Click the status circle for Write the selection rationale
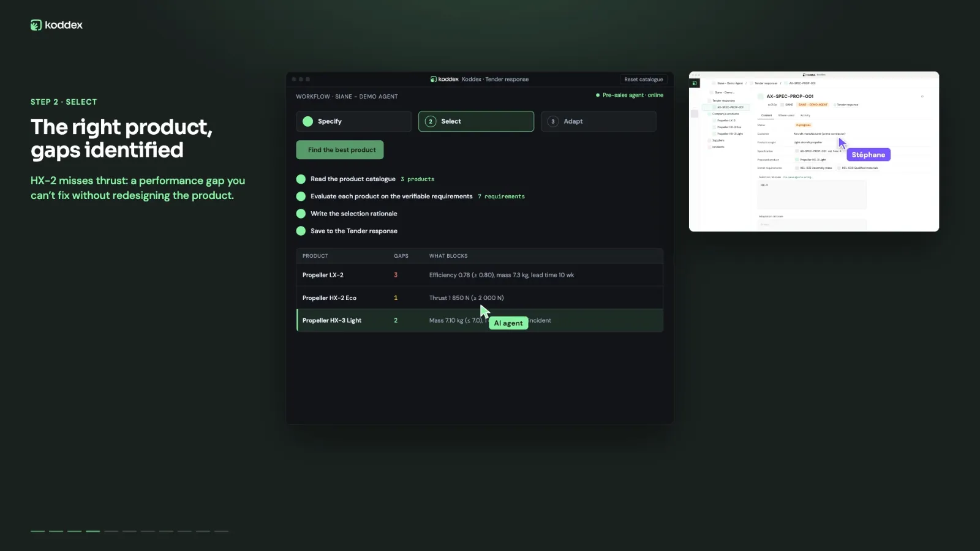980x551 pixels. [301, 214]
